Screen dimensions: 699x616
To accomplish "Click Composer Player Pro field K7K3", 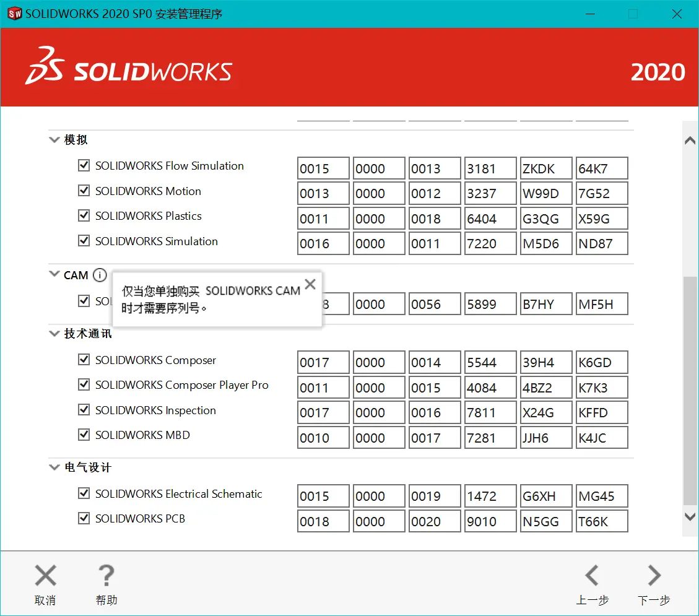I will coord(602,388).
